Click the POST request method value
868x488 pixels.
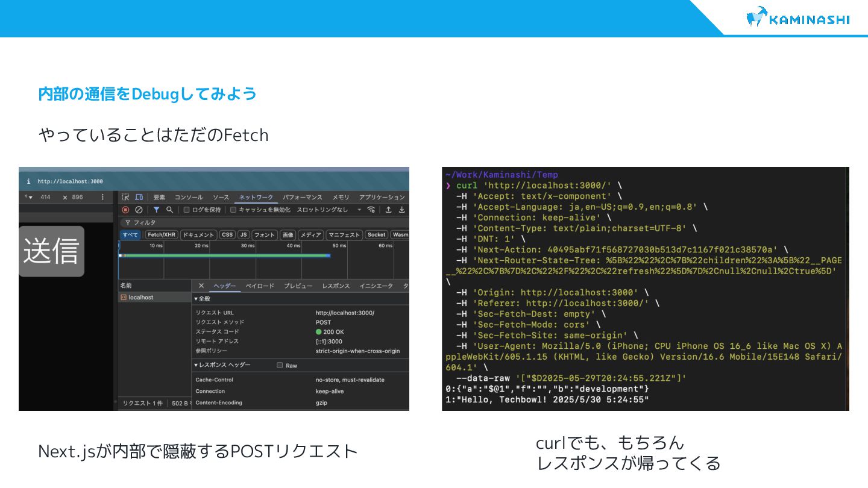(x=323, y=322)
